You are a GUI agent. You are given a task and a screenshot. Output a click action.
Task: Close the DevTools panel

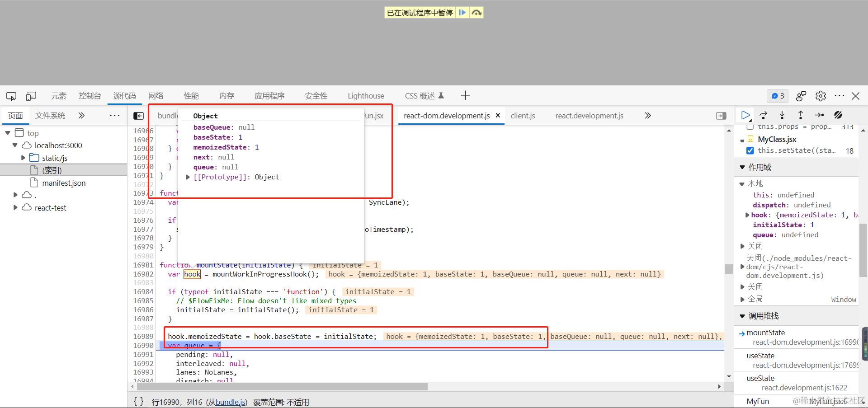(856, 96)
